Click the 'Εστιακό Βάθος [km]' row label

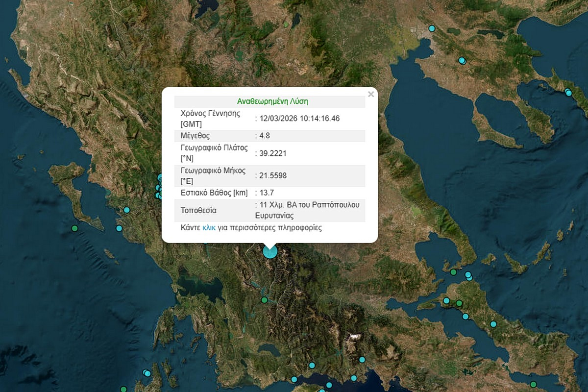[x=214, y=193]
